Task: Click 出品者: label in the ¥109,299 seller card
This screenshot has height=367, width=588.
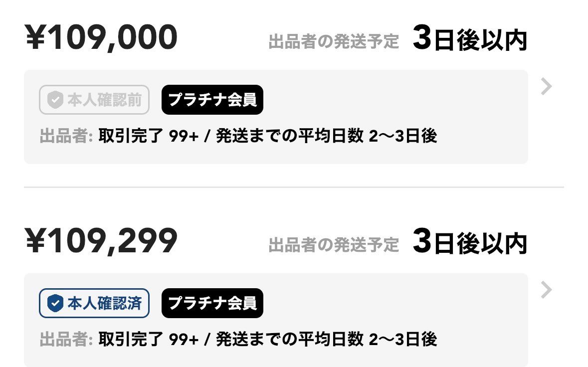Action: 66,340
